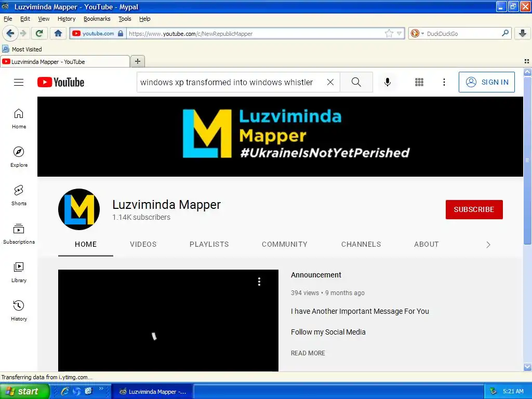Go back with the browser Back arrow
Viewport: 532px width, 399px height.
pyautogui.click(x=10, y=33)
